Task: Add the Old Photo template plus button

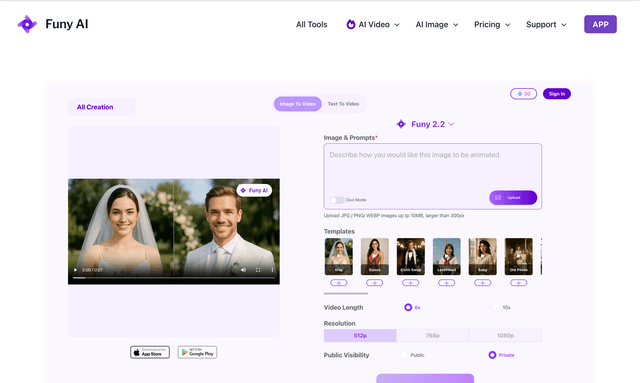Action: point(519,283)
